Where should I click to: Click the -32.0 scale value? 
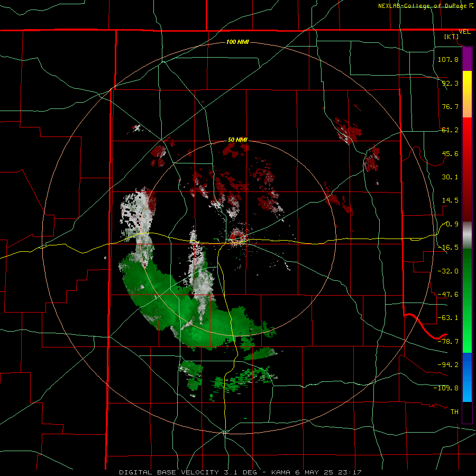coord(448,271)
